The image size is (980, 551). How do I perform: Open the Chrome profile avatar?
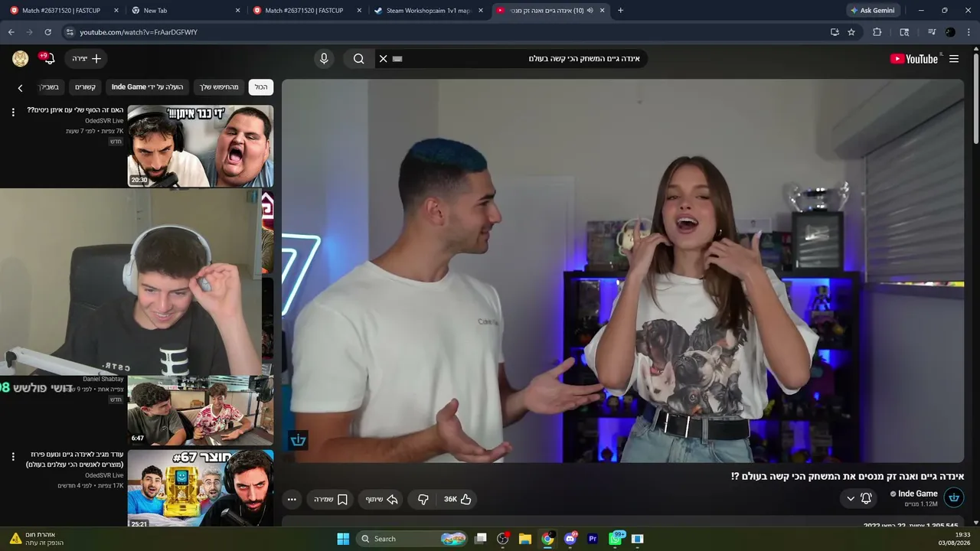tap(950, 32)
